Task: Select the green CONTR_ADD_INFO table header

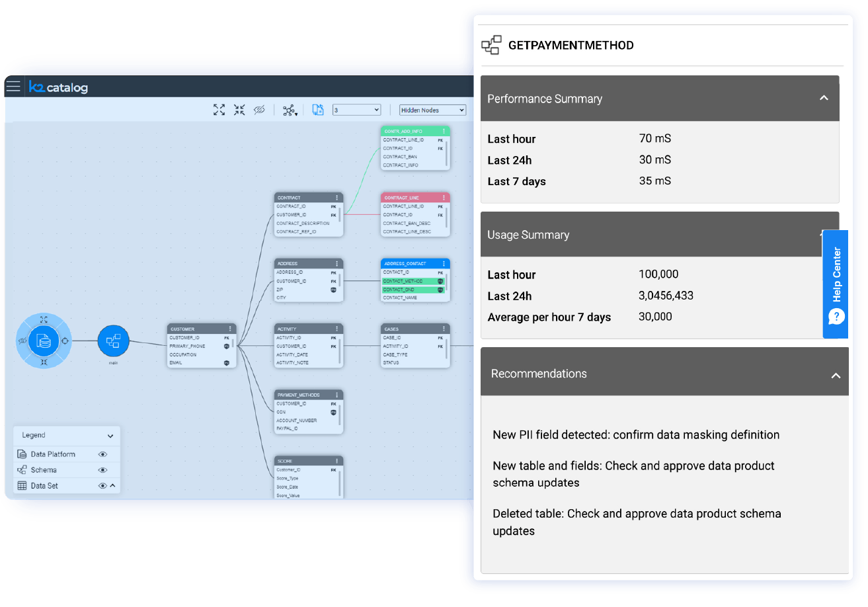Action: click(415, 132)
